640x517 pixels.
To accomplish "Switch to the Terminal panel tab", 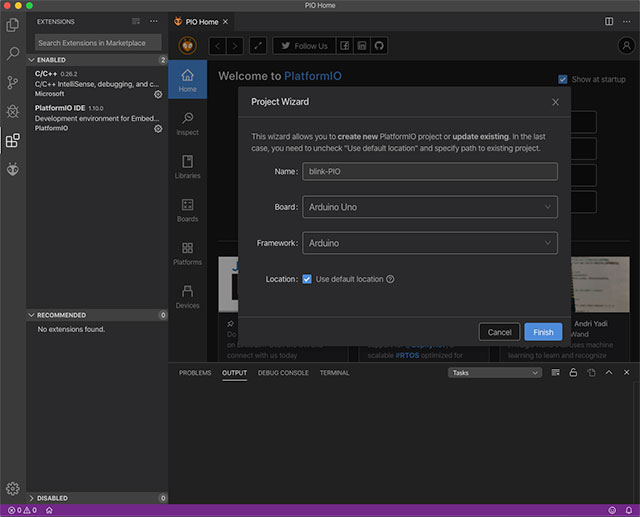I will [x=334, y=373].
